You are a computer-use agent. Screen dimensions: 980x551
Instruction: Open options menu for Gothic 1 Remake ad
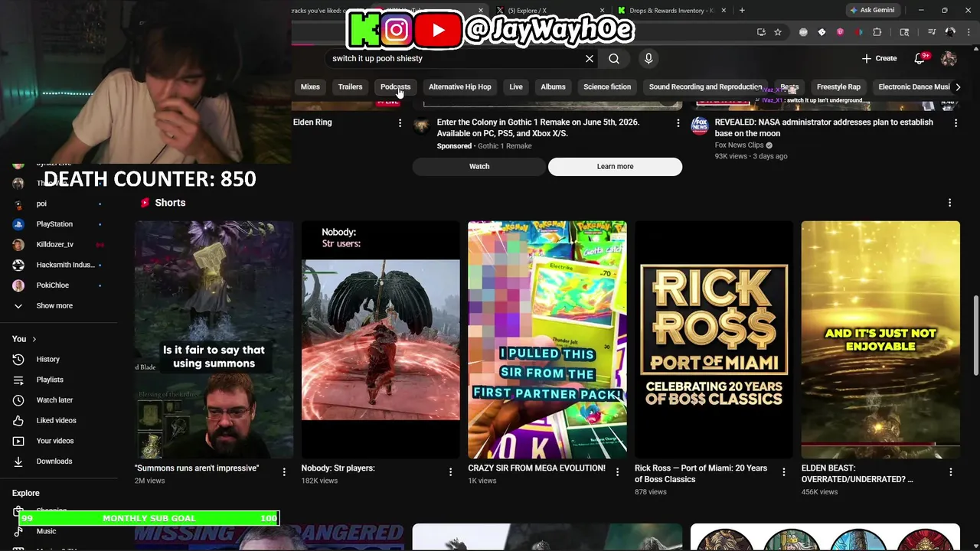(678, 122)
